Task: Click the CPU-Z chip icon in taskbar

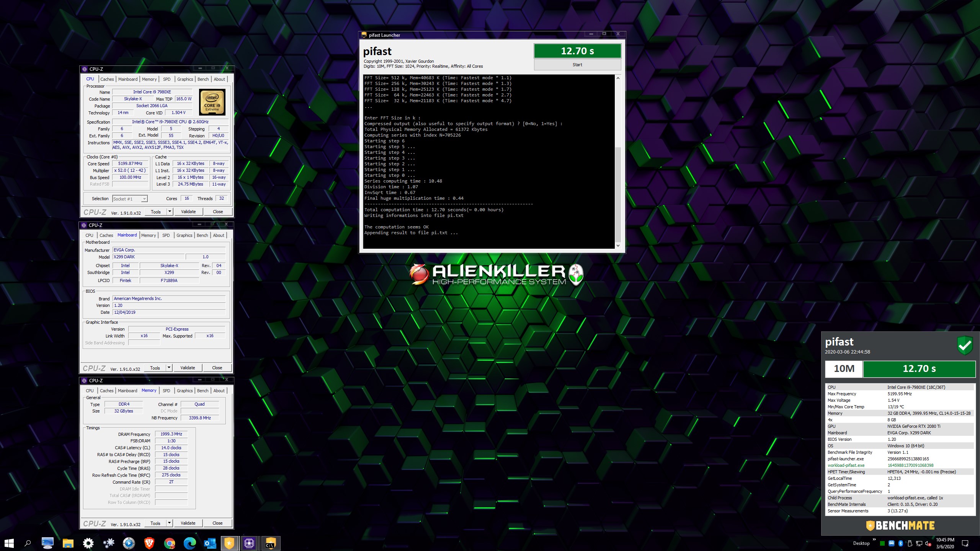Action: pos(249,543)
